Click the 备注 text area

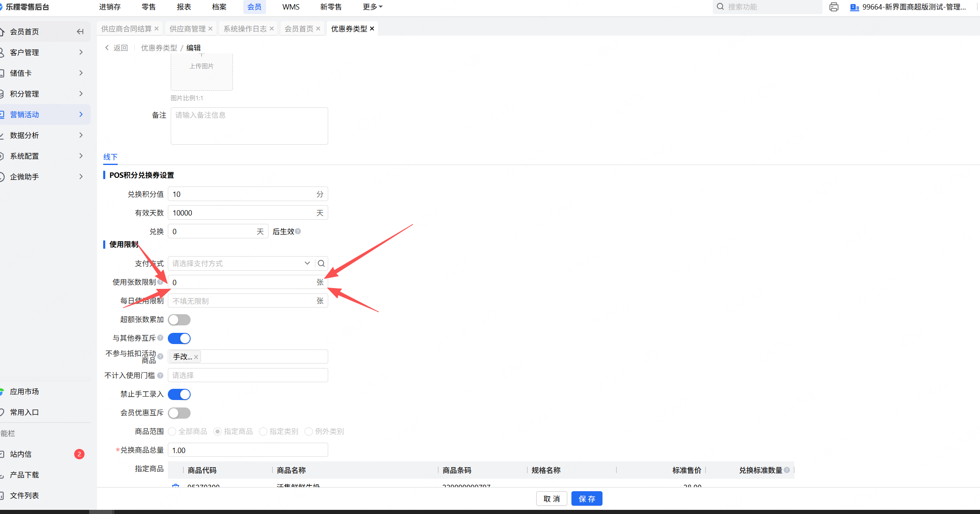point(249,126)
